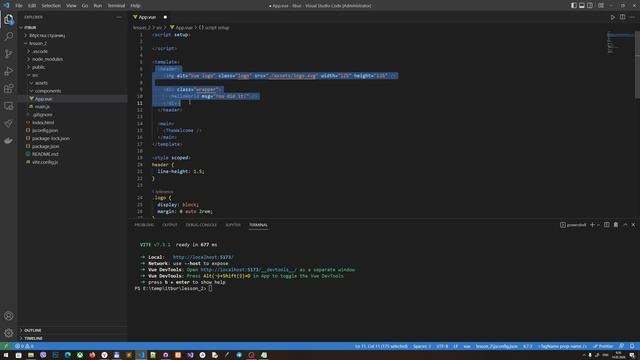Select the App.vue editor tab
This screenshot has width=640, height=360.
(150, 17)
